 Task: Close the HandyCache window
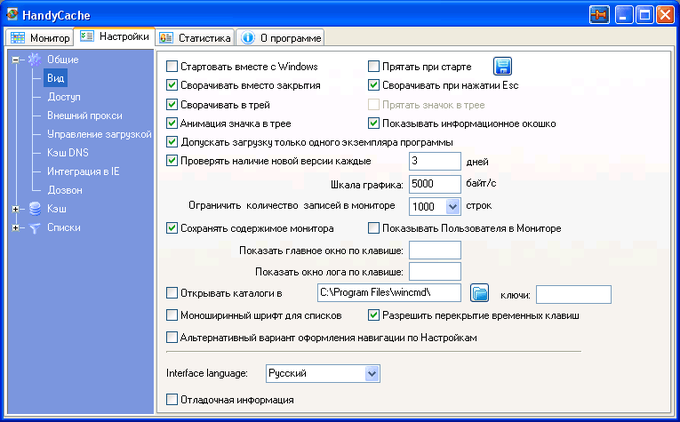point(665,15)
